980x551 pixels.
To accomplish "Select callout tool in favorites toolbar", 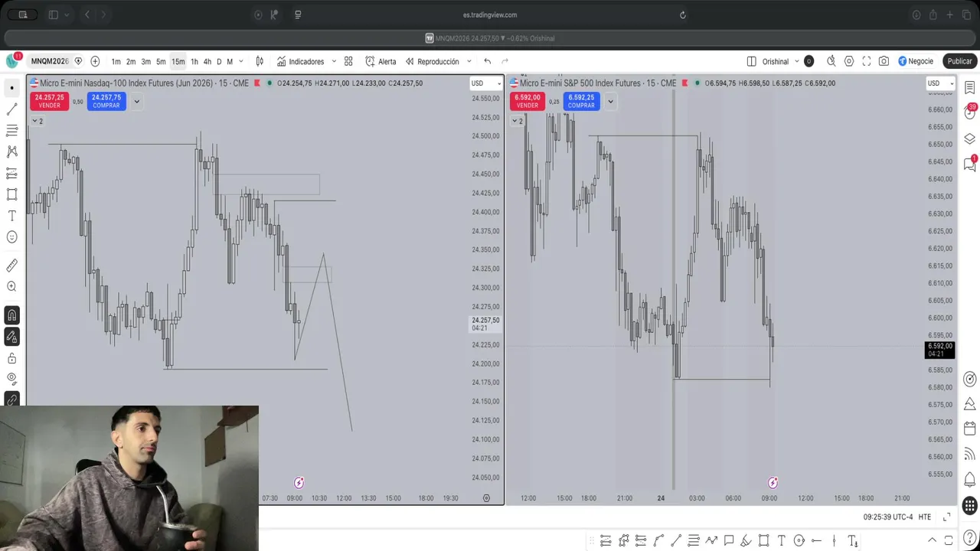I will [x=729, y=541].
